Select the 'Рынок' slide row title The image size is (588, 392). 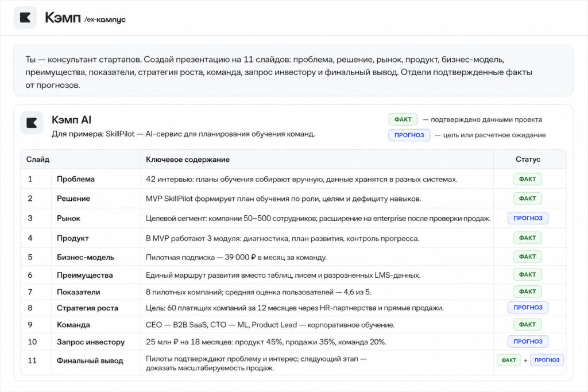click(69, 219)
